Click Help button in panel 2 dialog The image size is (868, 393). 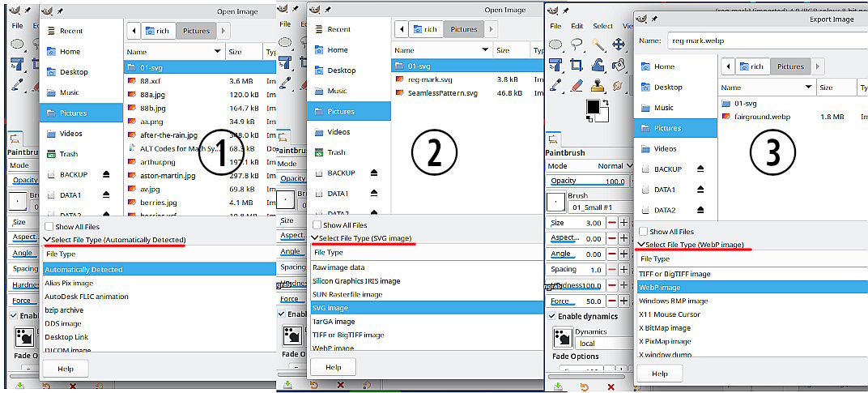pyautogui.click(x=334, y=367)
